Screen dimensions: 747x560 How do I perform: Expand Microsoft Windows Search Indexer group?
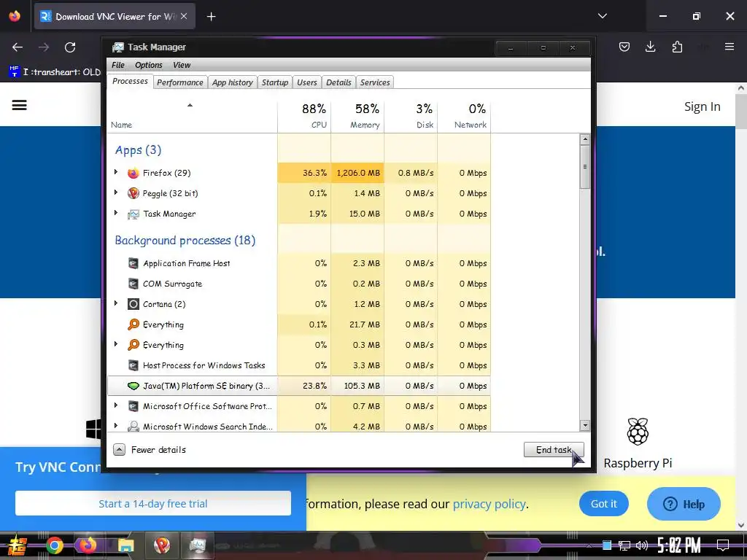click(116, 425)
